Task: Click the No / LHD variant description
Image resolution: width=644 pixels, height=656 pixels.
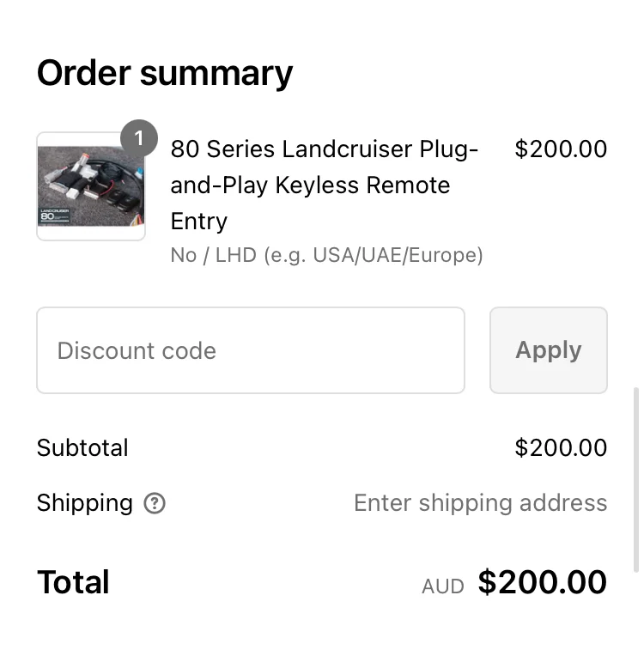Action: 326,255
